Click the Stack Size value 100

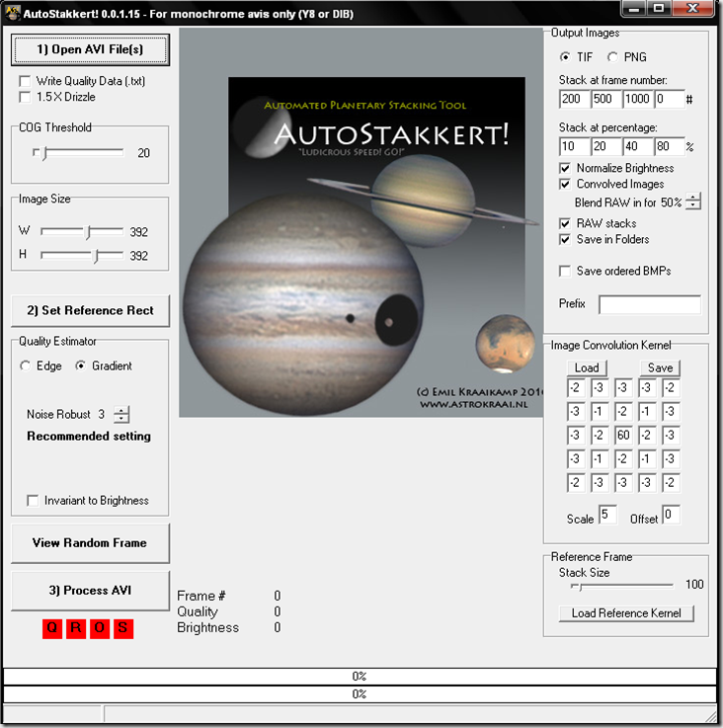coord(694,585)
